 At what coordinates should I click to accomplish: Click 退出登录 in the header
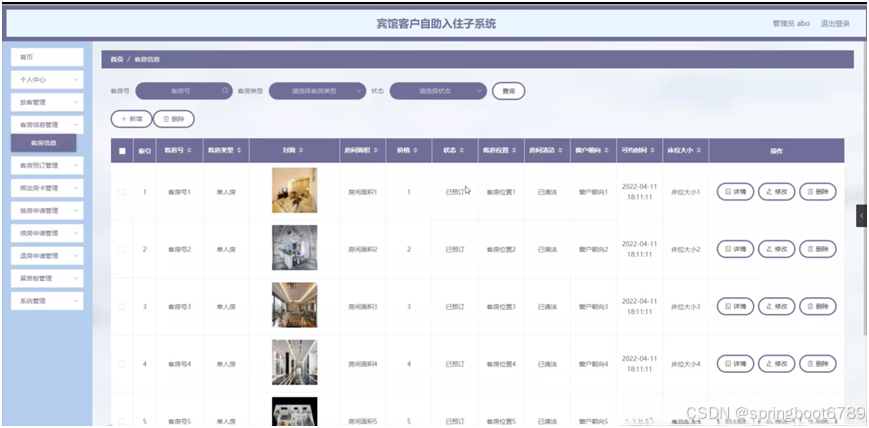coord(835,24)
